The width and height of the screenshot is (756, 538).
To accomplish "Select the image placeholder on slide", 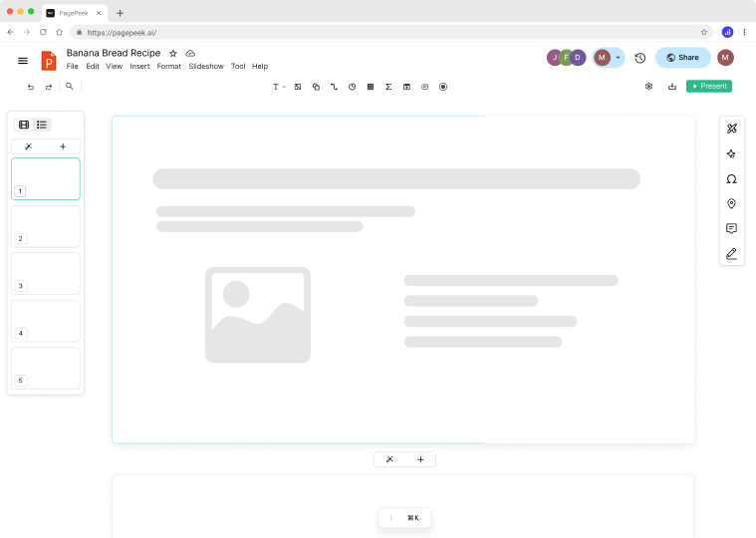I will point(258,315).
